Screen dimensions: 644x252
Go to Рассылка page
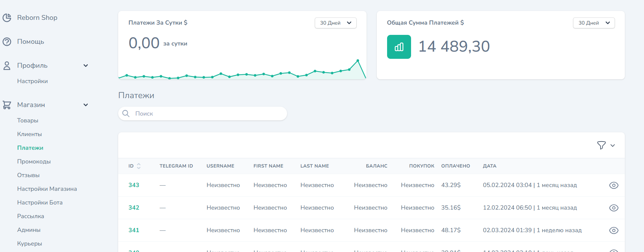pos(30,216)
